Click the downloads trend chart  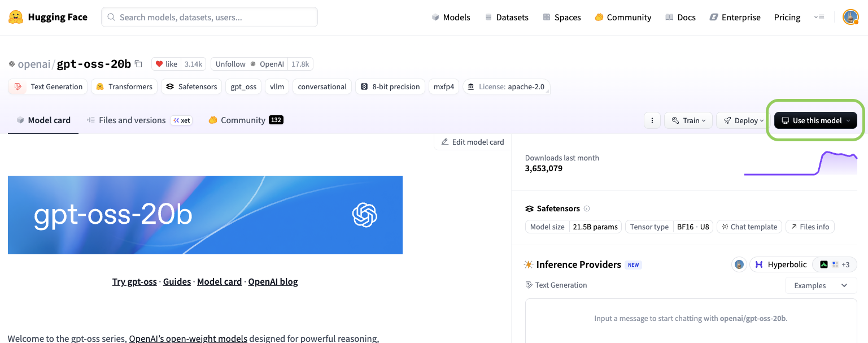800,163
